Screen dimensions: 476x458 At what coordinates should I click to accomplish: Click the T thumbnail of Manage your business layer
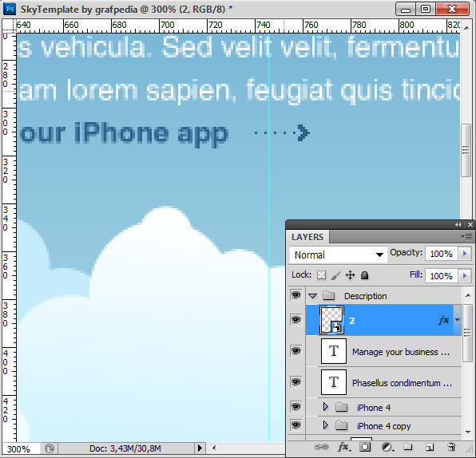click(x=334, y=351)
